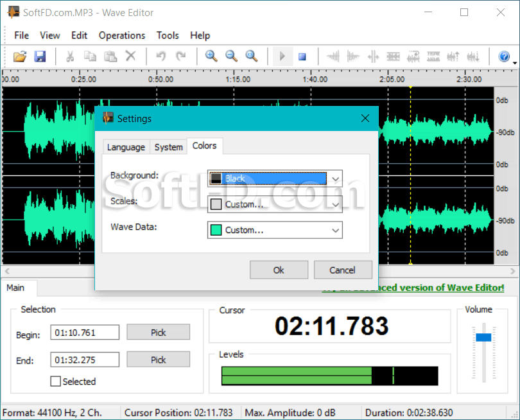Paste using the clipboard toolbar icon
Screen dimensions: 520x420
tap(110, 57)
